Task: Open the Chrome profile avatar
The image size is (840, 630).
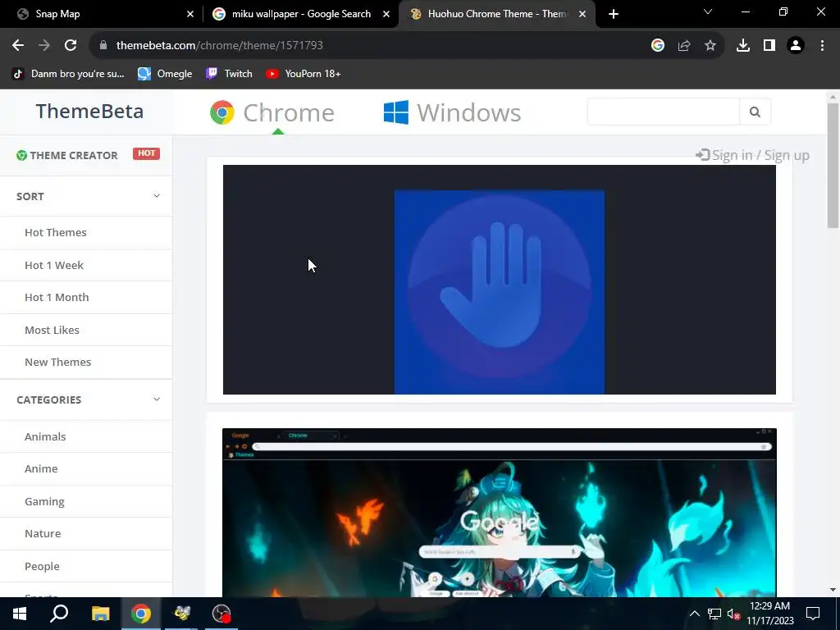Action: pos(796,46)
